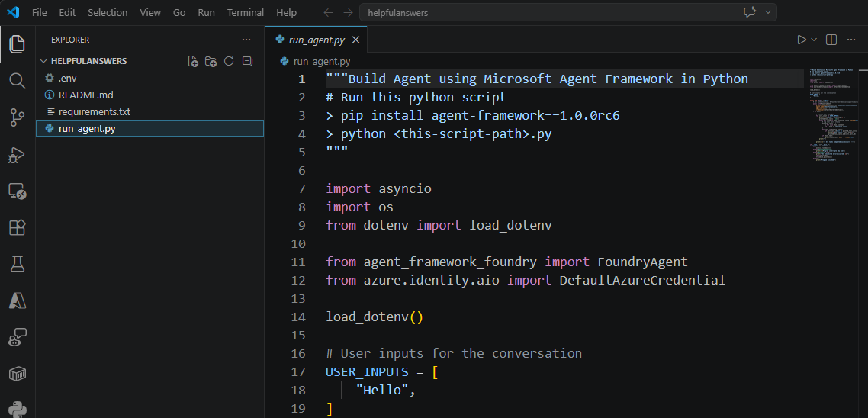The height and width of the screenshot is (418, 868).
Task: Open the Explorer view in activity bar
Action: tap(18, 43)
